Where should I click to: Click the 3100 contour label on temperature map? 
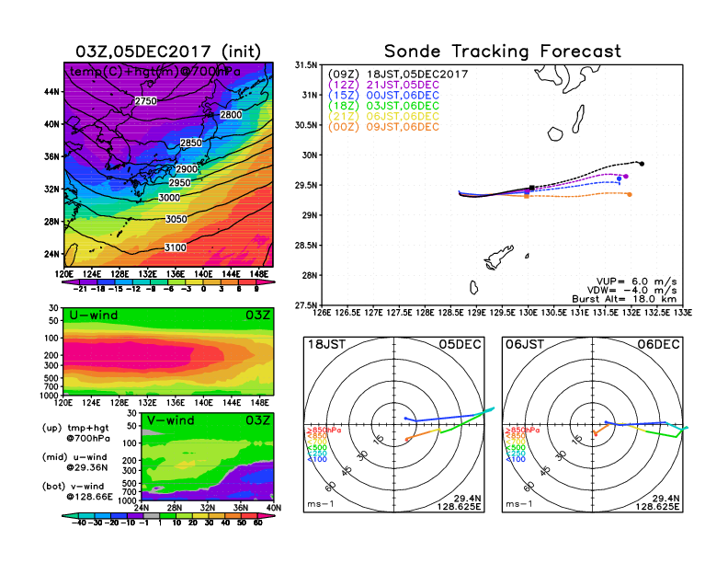tap(175, 247)
